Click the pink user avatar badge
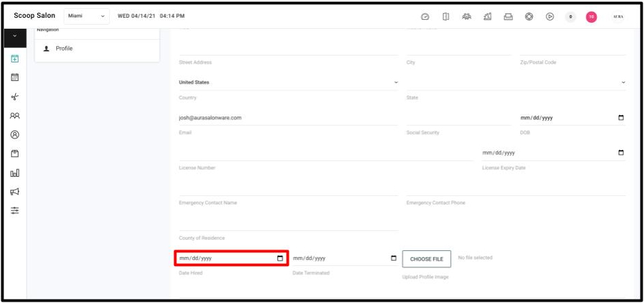Viewport: 644px width, 303px height. tap(591, 16)
